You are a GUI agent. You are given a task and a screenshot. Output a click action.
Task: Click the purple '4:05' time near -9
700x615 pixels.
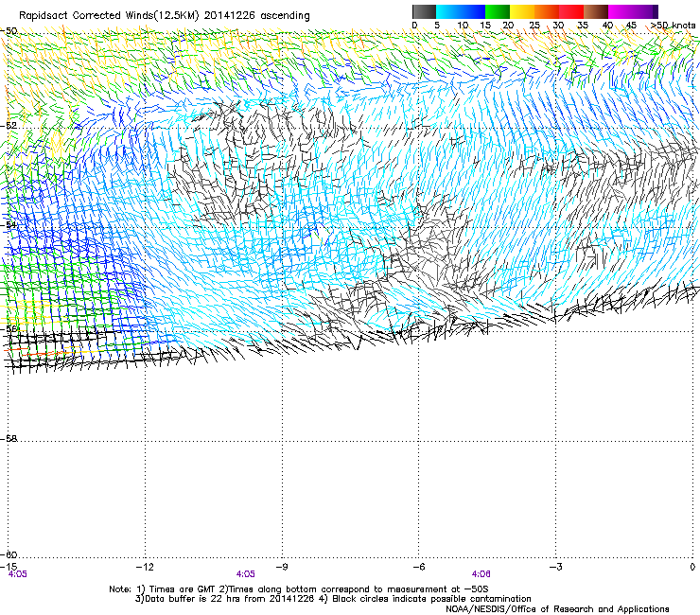click(246, 574)
